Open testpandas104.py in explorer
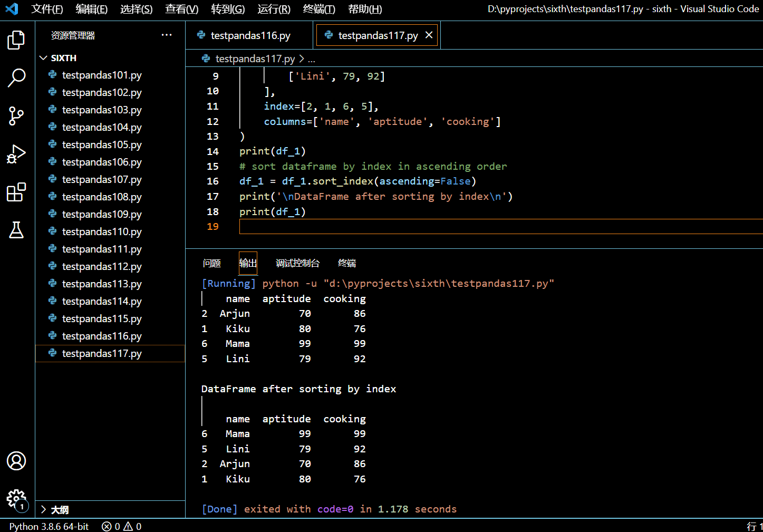This screenshot has height=532, width=763. click(x=110, y=127)
